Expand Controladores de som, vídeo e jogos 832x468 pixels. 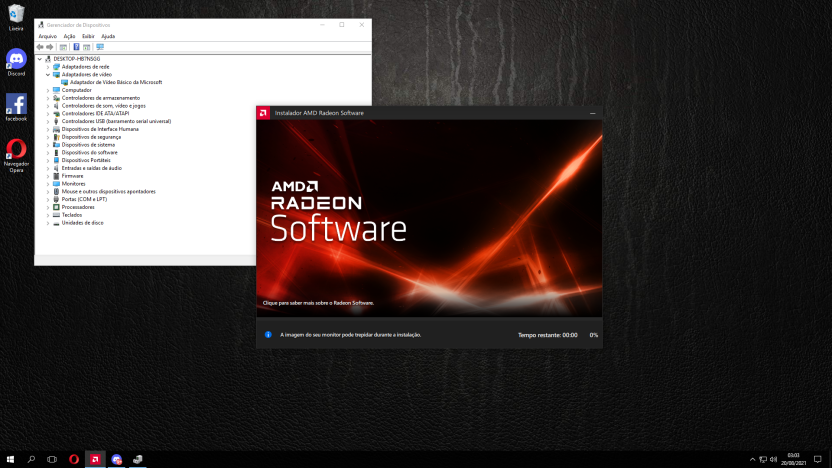click(x=48, y=106)
